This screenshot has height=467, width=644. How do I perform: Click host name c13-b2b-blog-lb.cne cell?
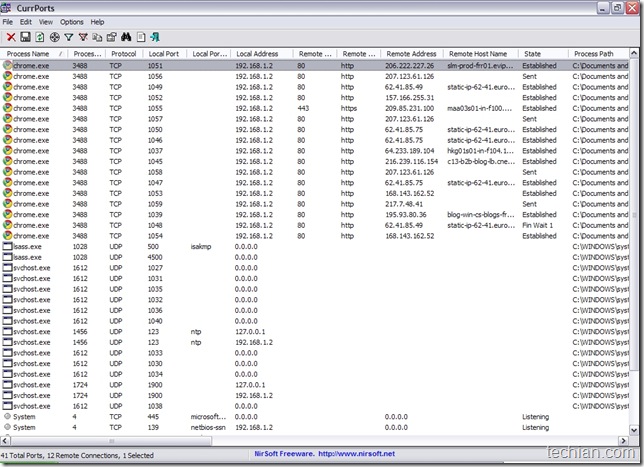481,161
